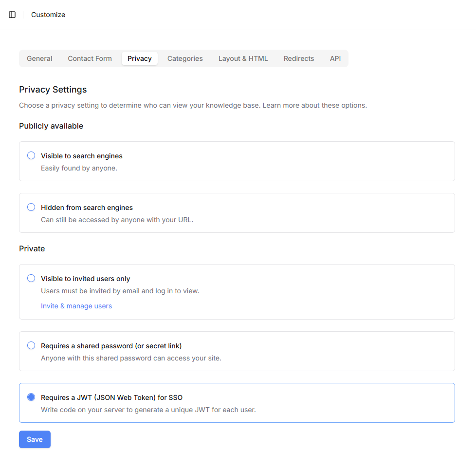
Task: Open the General tab
Action: coord(39,58)
